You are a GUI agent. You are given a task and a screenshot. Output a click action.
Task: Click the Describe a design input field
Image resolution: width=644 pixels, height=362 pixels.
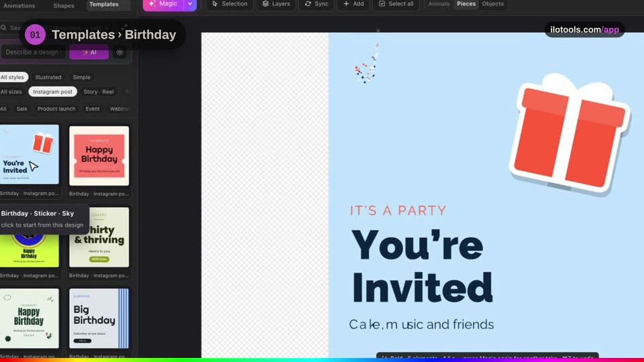pos(34,52)
